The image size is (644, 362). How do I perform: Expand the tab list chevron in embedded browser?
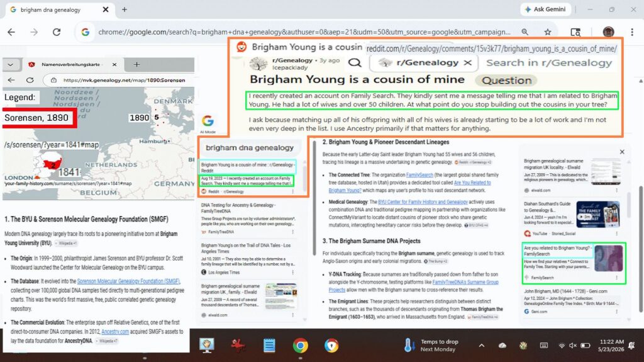(x=10, y=65)
